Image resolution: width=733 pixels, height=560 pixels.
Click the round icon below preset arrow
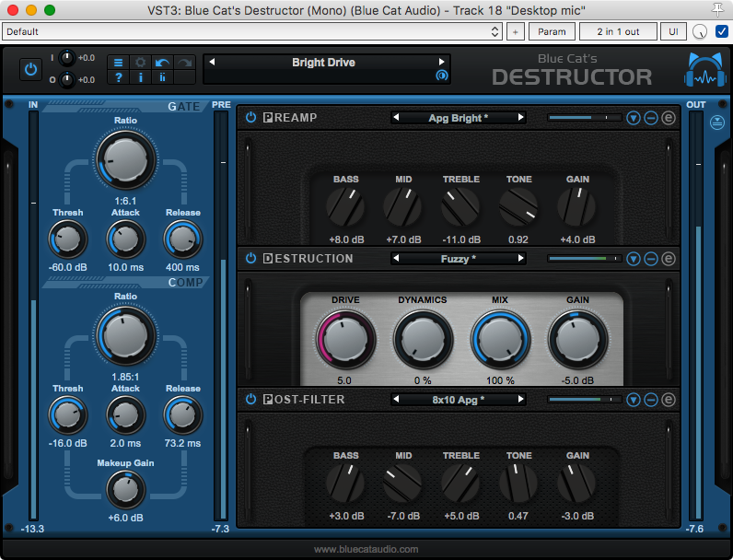[x=441, y=76]
